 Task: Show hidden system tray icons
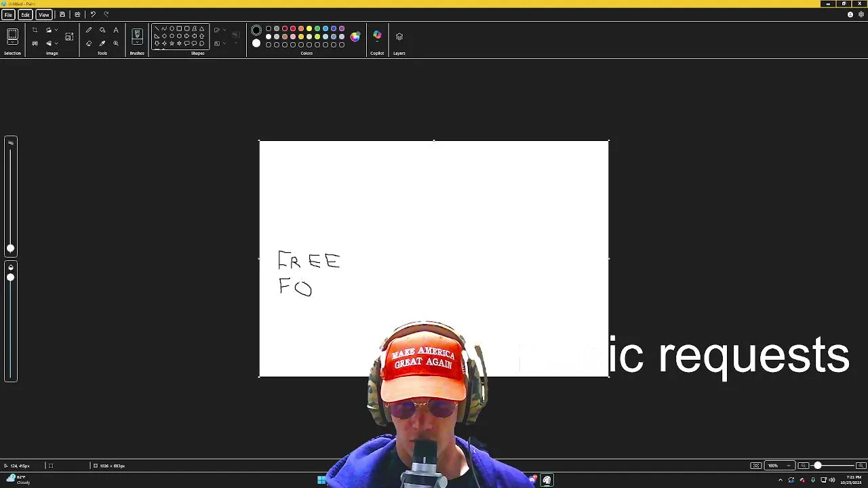pyautogui.click(x=780, y=480)
